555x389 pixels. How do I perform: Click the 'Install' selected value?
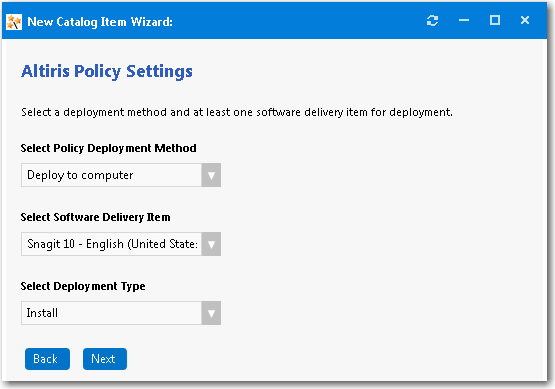click(x=42, y=313)
